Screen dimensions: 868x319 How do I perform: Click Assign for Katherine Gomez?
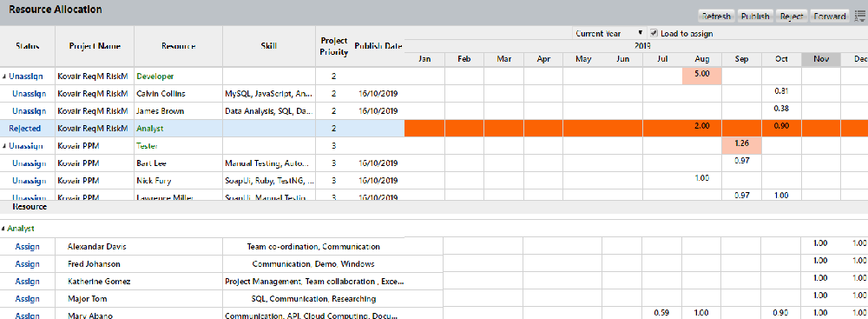[x=28, y=282]
